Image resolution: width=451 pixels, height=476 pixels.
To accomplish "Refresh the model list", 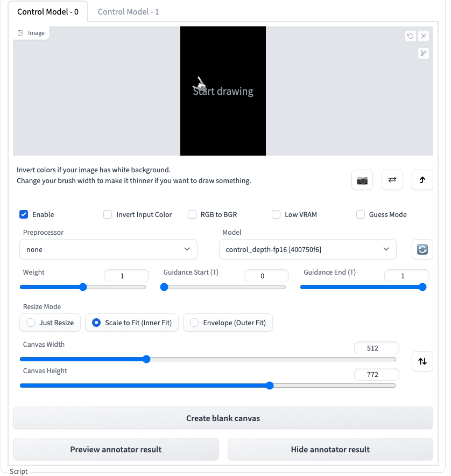I will [x=422, y=249].
